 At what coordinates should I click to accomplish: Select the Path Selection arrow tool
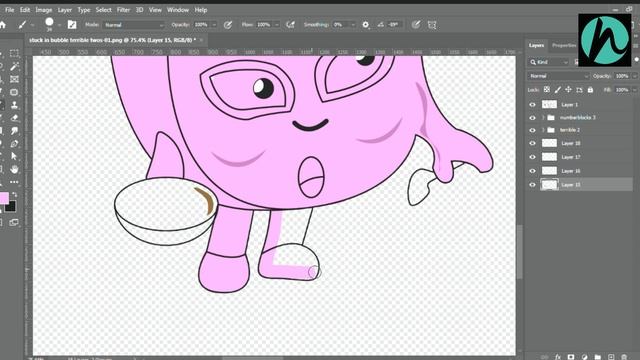pos(14,156)
